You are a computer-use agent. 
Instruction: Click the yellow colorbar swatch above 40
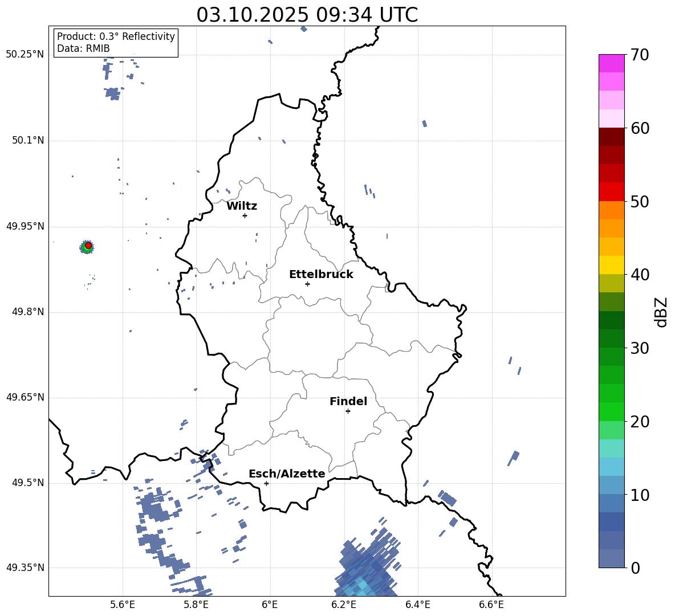tap(611, 265)
